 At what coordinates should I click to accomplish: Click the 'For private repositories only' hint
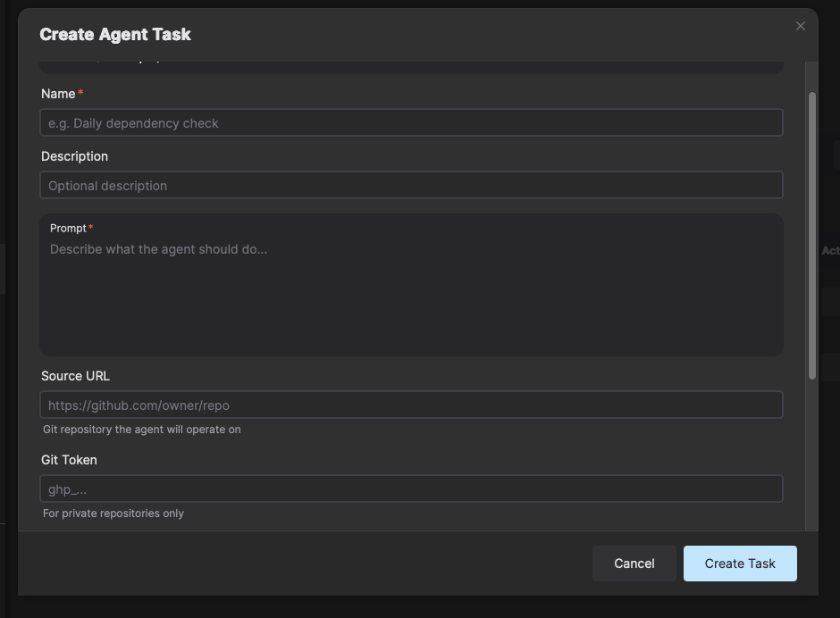(113, 513)
